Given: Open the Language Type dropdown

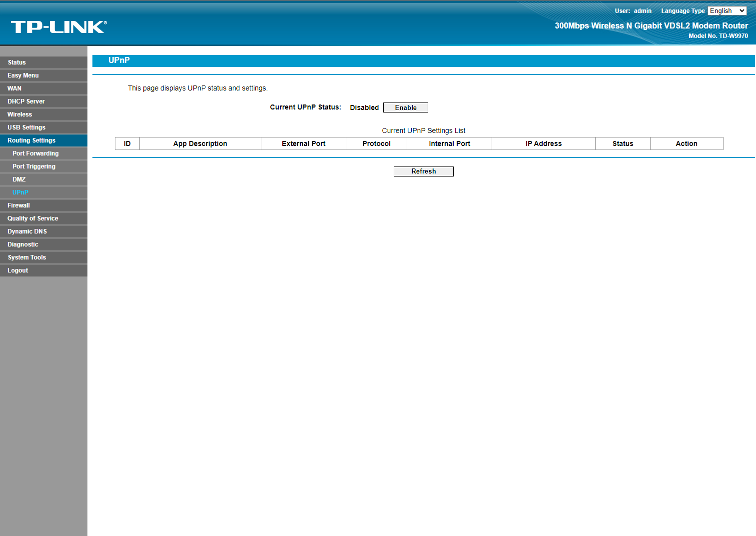Looking at the screenshot, I should (x=727, y=10).
